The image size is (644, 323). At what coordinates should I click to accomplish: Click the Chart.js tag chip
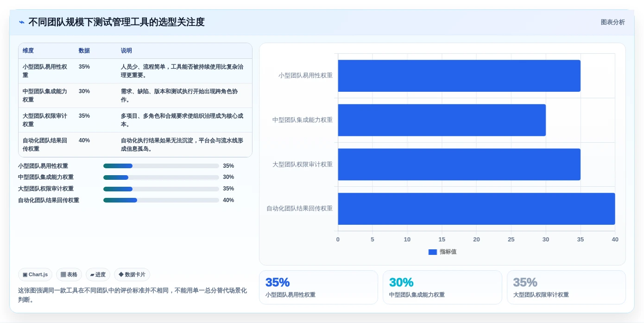(35, 275)
